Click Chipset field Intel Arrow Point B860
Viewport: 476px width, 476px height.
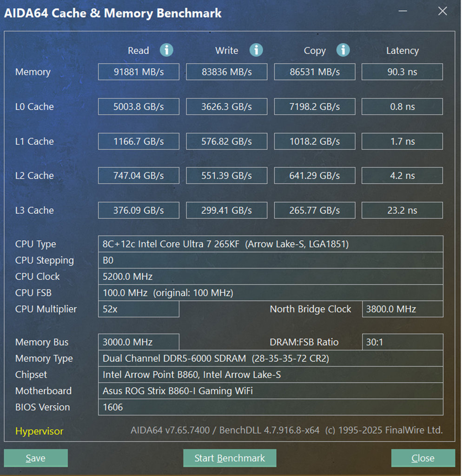[x=271, y=375]
